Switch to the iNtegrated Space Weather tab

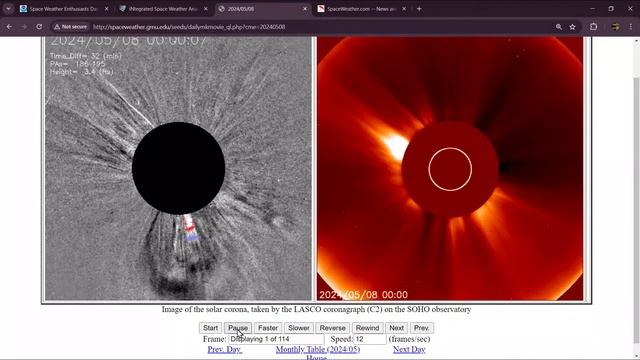[163, 9]
